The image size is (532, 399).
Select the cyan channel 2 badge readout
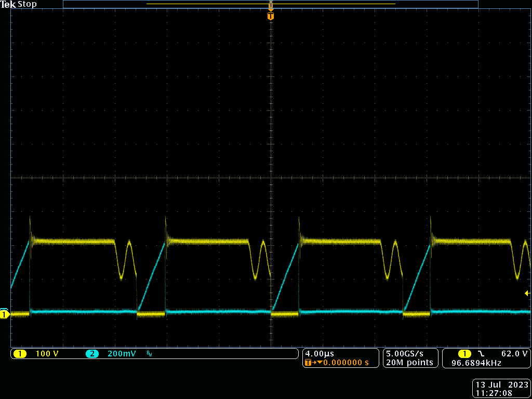pos(92,353)
